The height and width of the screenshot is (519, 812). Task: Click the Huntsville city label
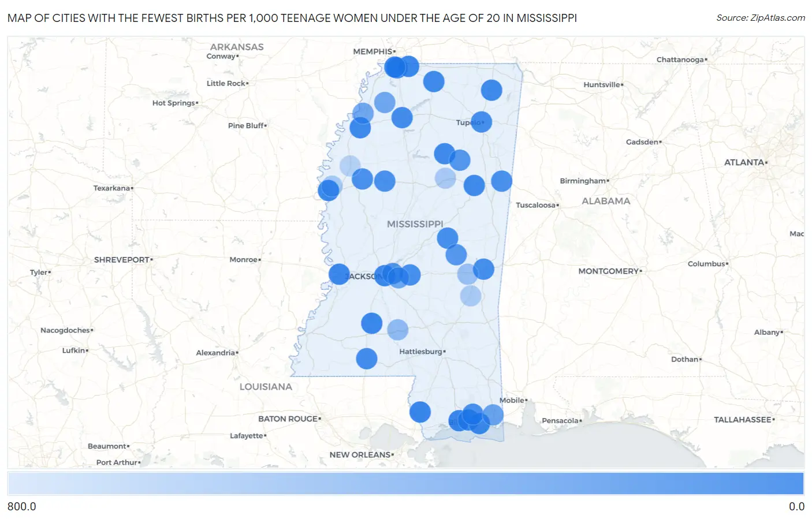click(x=602, y=84)
